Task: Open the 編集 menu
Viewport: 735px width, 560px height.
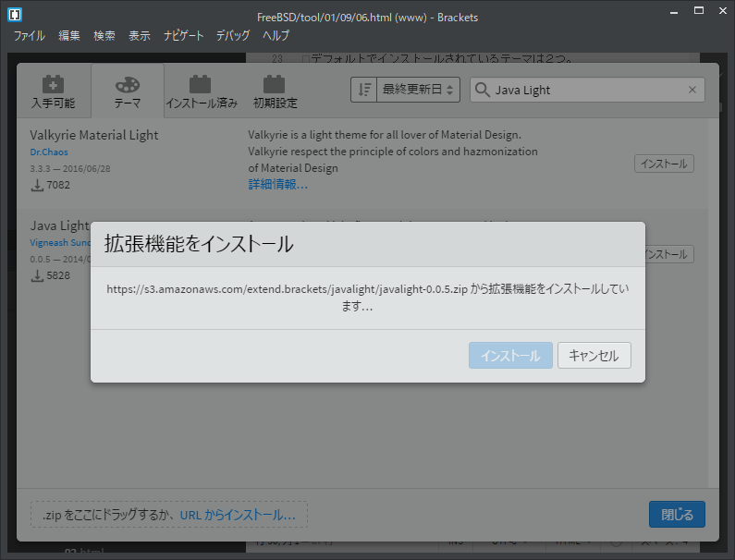Action: pos(69,36)
